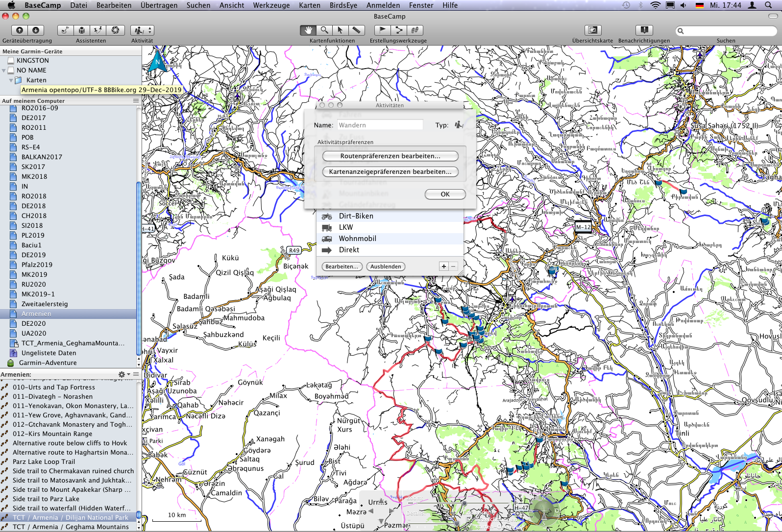Open the Aktivität hiker profile selector

pyautogui.click(x=143, y=30)
